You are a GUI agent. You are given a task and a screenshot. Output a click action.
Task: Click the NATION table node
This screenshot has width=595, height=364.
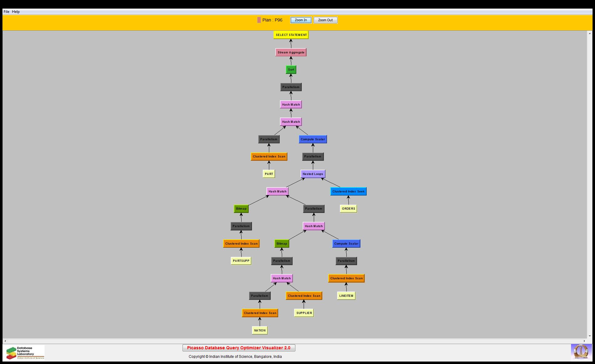[x=259, y=331]
